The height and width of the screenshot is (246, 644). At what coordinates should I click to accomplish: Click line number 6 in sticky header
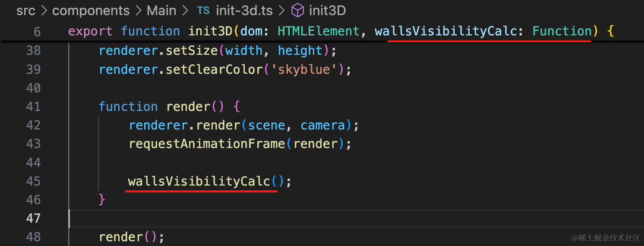(37, 32)
